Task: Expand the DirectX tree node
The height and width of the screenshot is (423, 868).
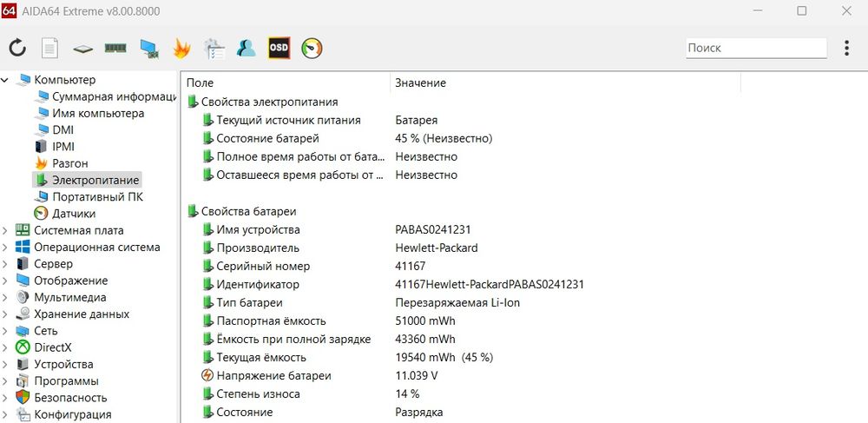Action: 5,347
